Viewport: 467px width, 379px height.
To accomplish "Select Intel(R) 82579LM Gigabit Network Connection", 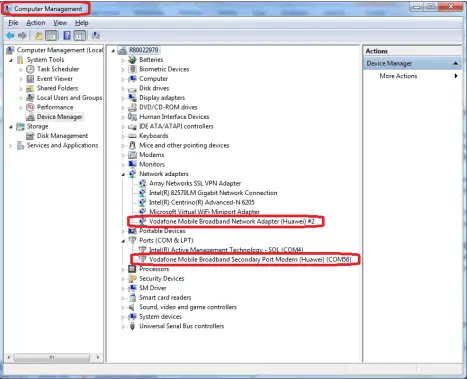I will (213, 193).
